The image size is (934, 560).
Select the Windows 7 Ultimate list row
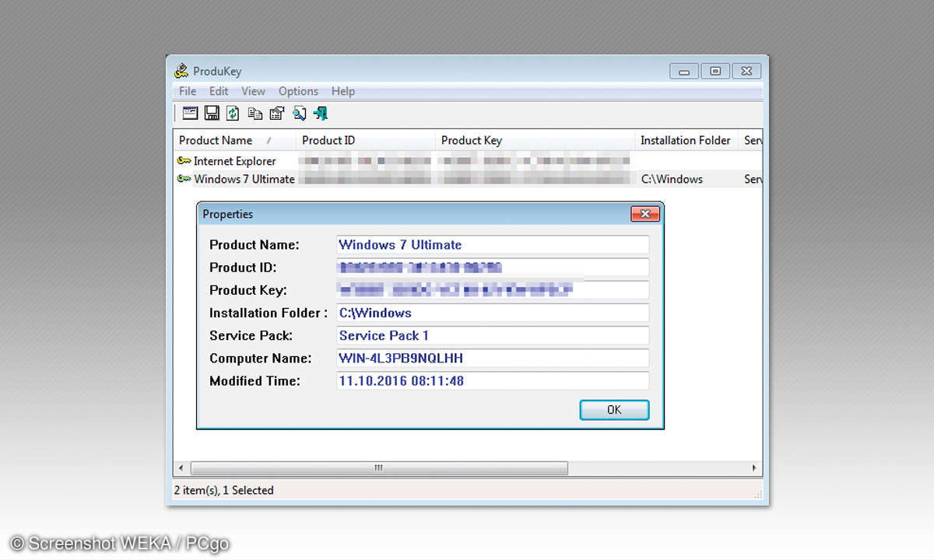[467, 179]
